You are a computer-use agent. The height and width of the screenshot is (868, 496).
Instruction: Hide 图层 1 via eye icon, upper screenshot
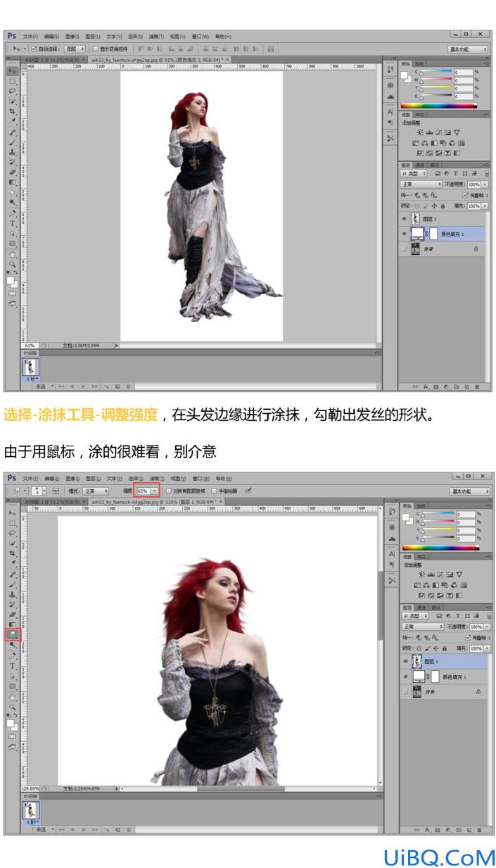point(405,219)
